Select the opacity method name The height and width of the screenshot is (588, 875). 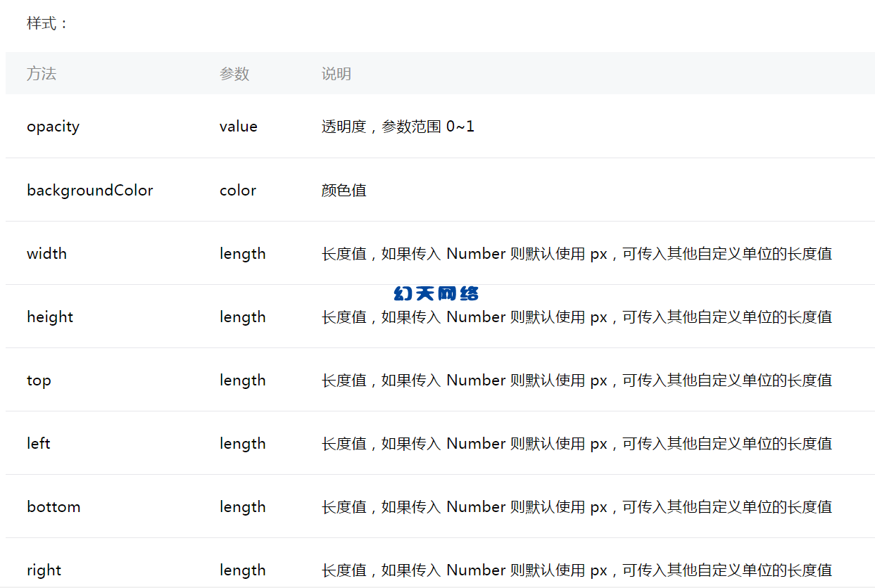tap(53, 127)
